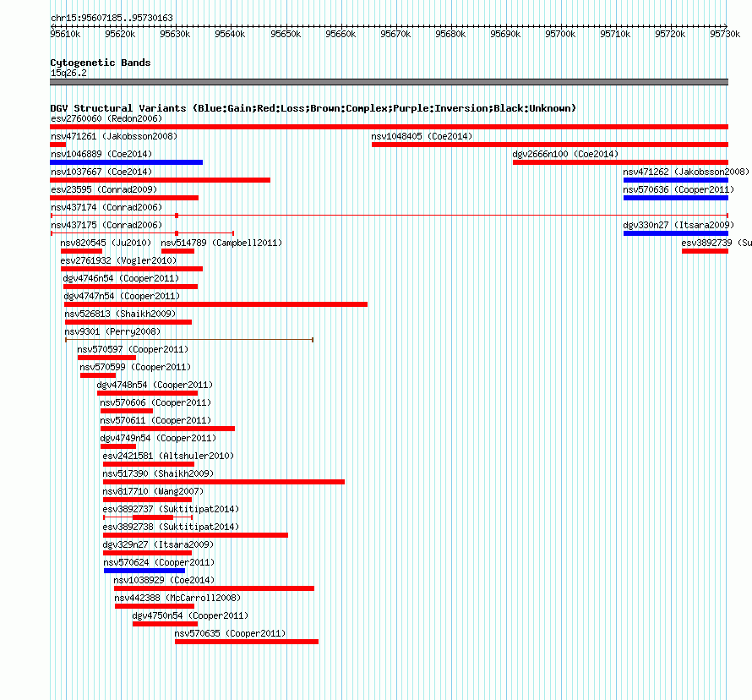Open dgv4750n54 (Cooper2011) entry
Image resolution: width=752 pixels, height=700 pixels.
(x=190, y=615)
